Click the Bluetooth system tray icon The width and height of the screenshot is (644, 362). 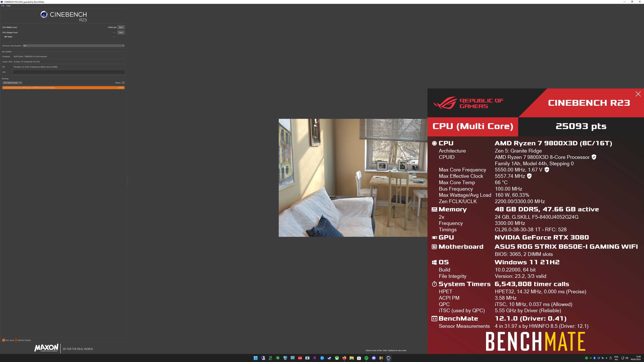click(595, 358)
